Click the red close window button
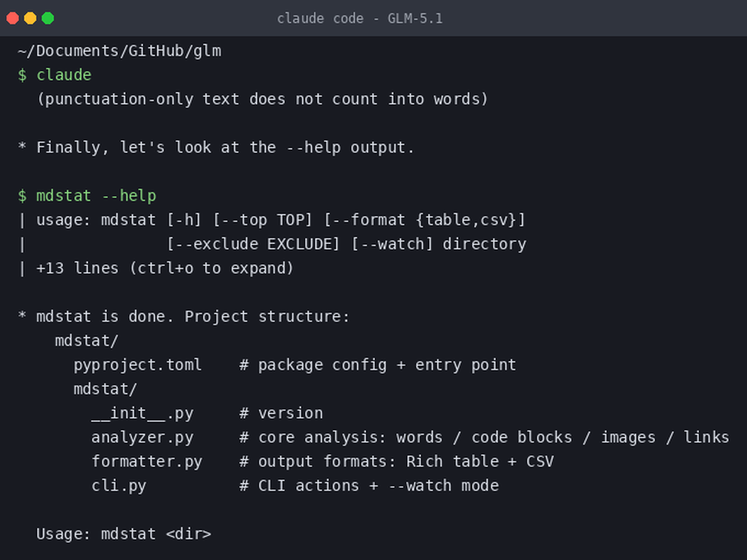The image size is (747, 560). point(13,18)
